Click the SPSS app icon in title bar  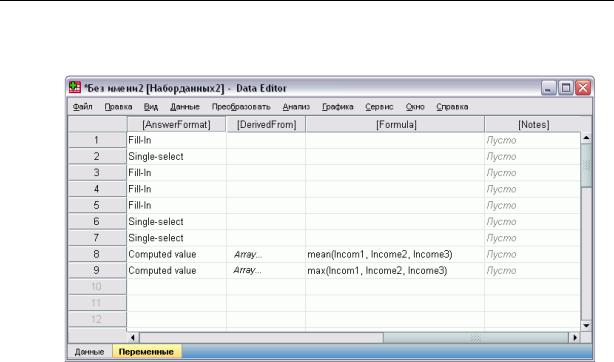click(x=74, y=87)
